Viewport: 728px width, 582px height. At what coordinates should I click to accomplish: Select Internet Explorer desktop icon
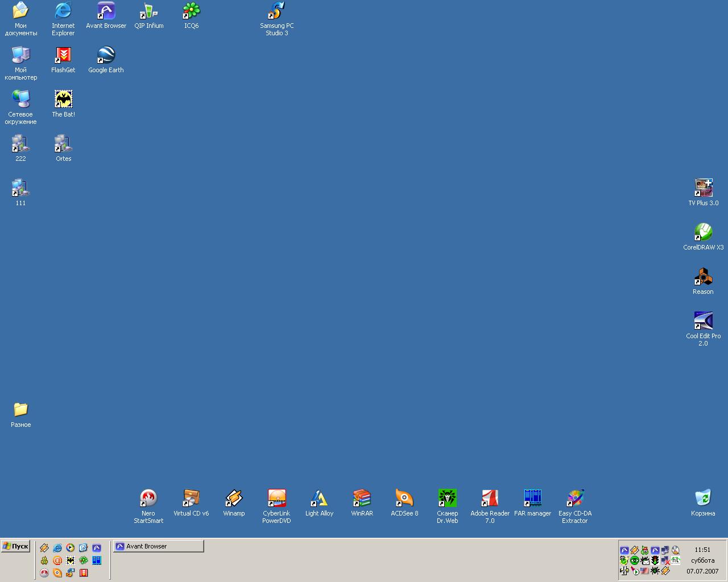coord(63,19)
